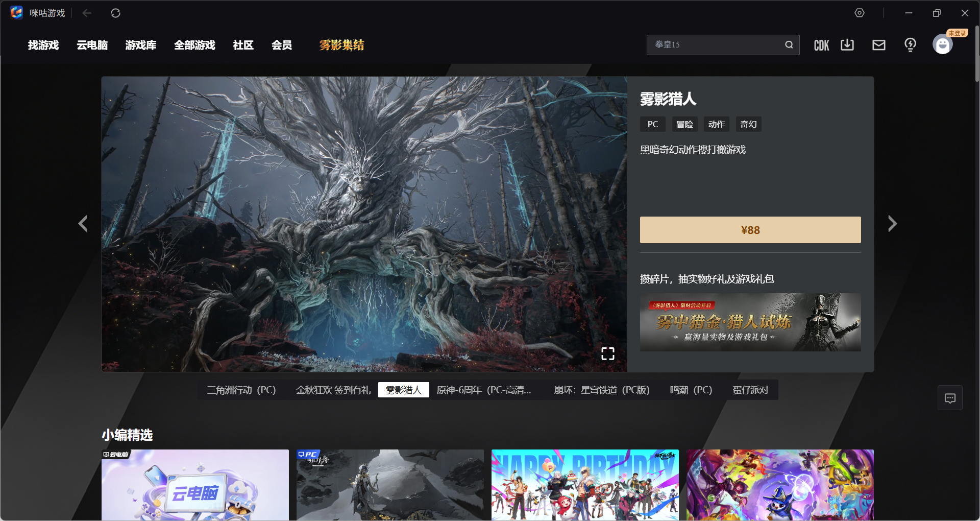
Task: Minimize the Migu Games window
Action: [x=909, y=13]
